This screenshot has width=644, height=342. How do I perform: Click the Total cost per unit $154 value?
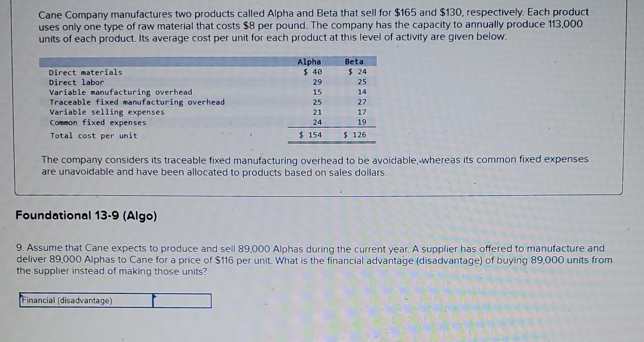(311, 135)
